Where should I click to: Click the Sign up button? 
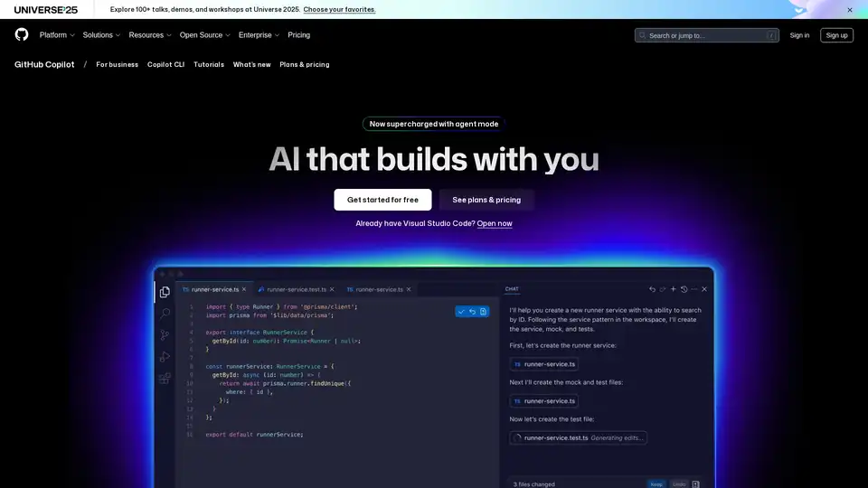point(836,35)
